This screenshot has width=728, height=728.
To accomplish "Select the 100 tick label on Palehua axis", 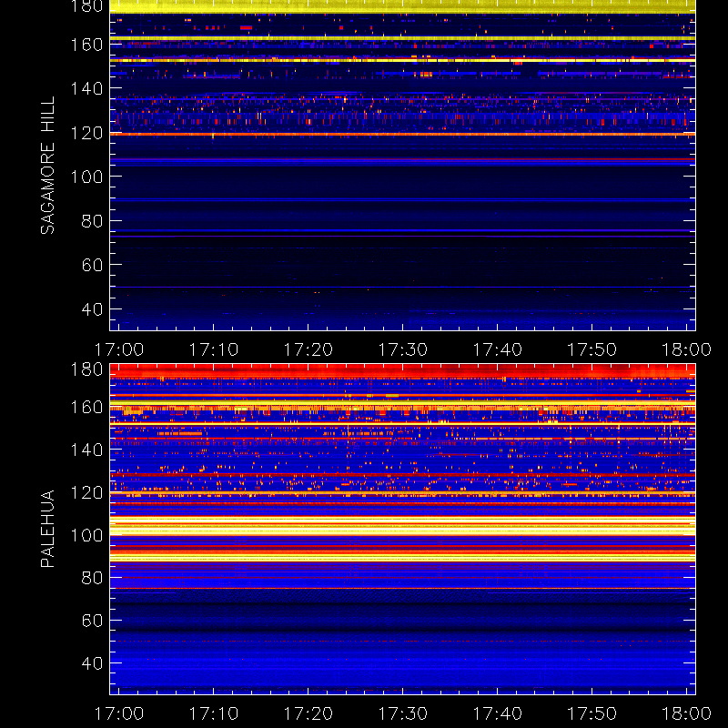I will click(86, 535).
